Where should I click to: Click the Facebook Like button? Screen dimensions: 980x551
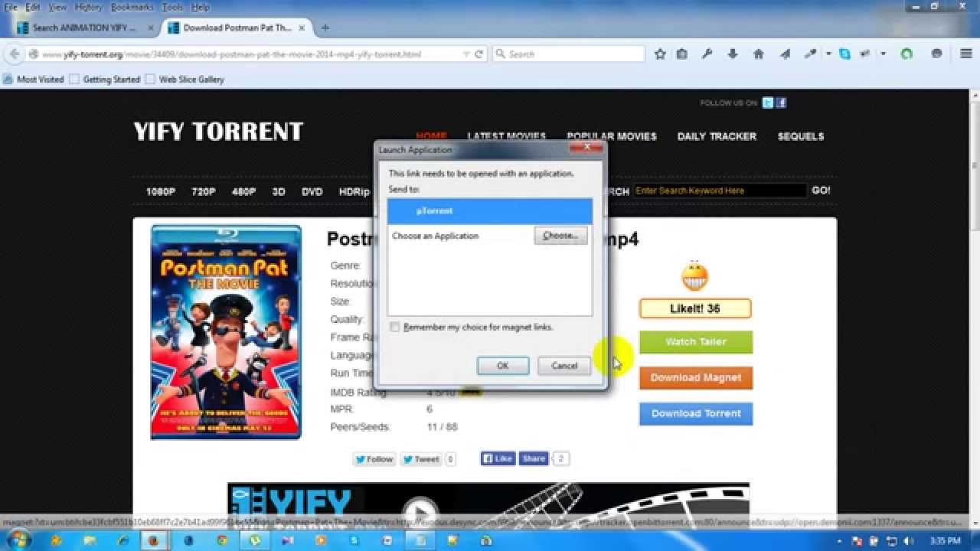[x=498, y=459]
